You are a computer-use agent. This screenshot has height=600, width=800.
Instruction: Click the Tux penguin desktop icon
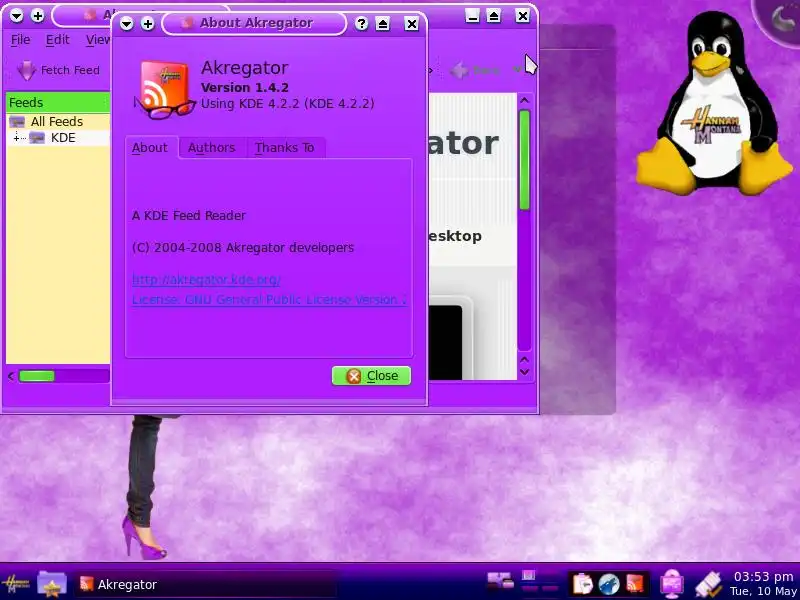coord(714,102)
